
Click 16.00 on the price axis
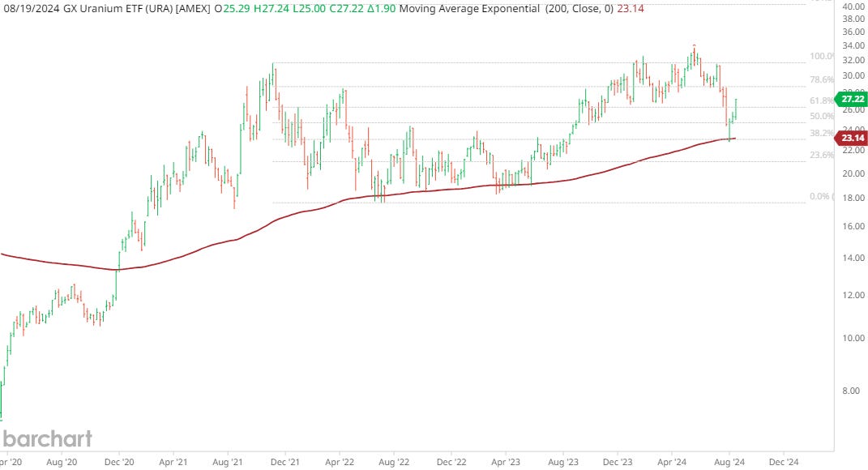[853, 226]
